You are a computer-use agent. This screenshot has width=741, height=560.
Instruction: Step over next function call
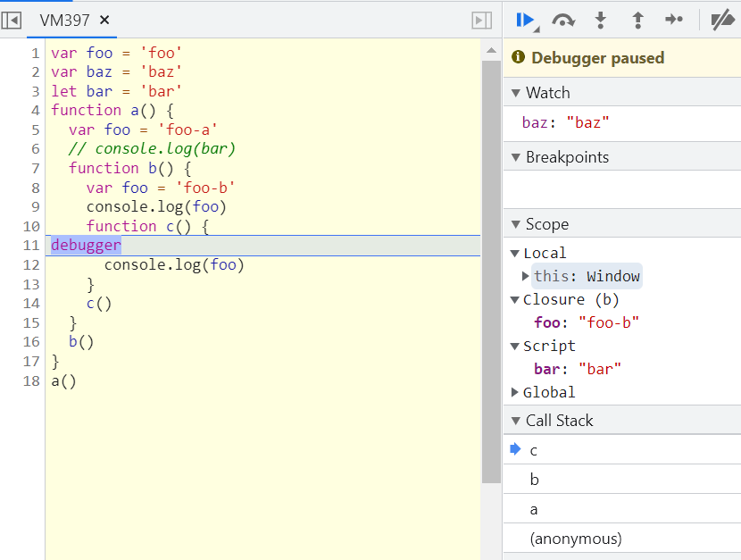click(x=563, y=20)
